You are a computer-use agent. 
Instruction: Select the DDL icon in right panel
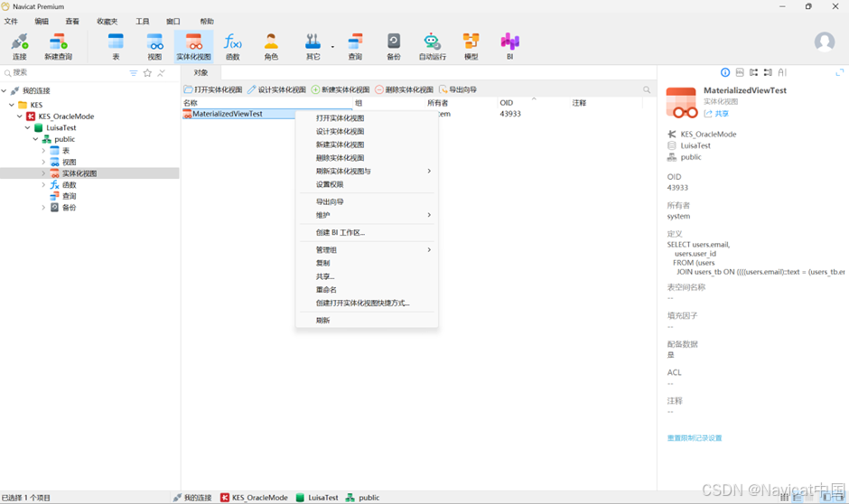point(740,72)
